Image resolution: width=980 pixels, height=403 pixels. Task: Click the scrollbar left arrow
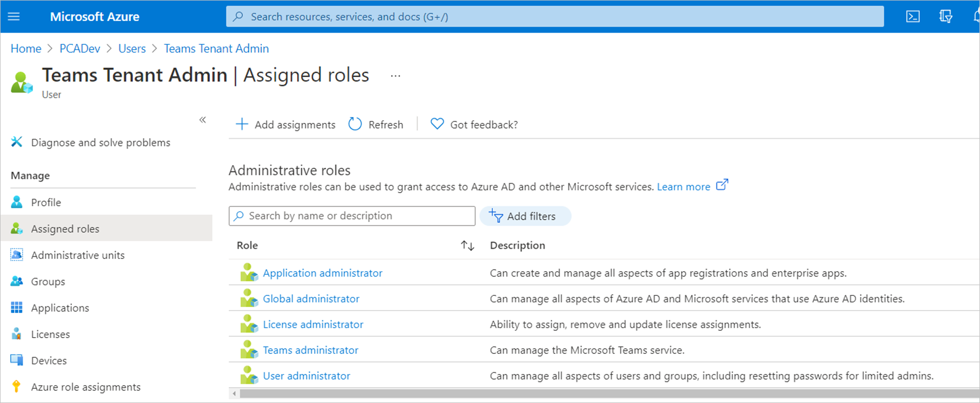click(x=234, y=394)
